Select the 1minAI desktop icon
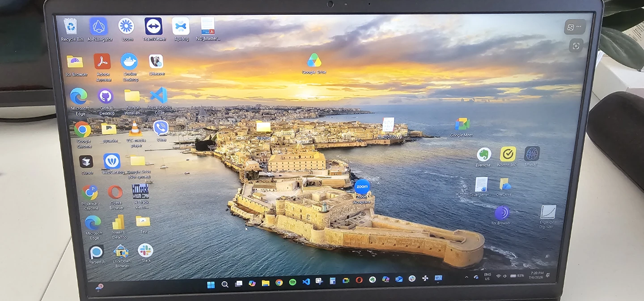The height and width of the screenshot is (301, 644). [531, 157]
